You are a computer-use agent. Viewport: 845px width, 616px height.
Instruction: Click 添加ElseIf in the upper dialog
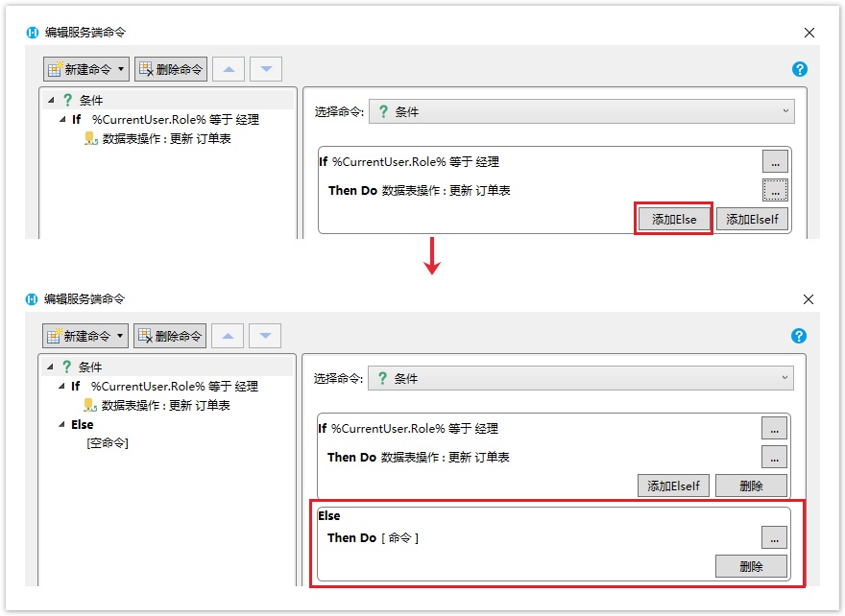point(751,220)
